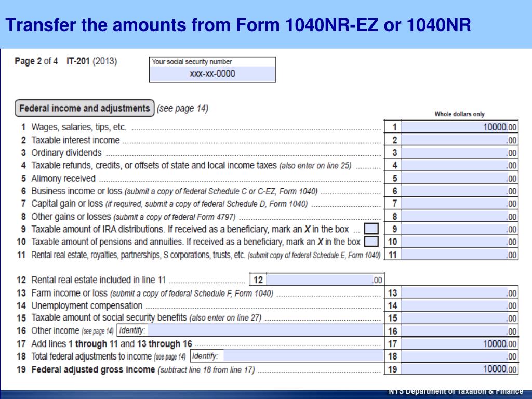Click the 'Whole dollars only' column header
Image resolution: width=532 pixels, height=399 pixels.
click(x=459, y=114)
